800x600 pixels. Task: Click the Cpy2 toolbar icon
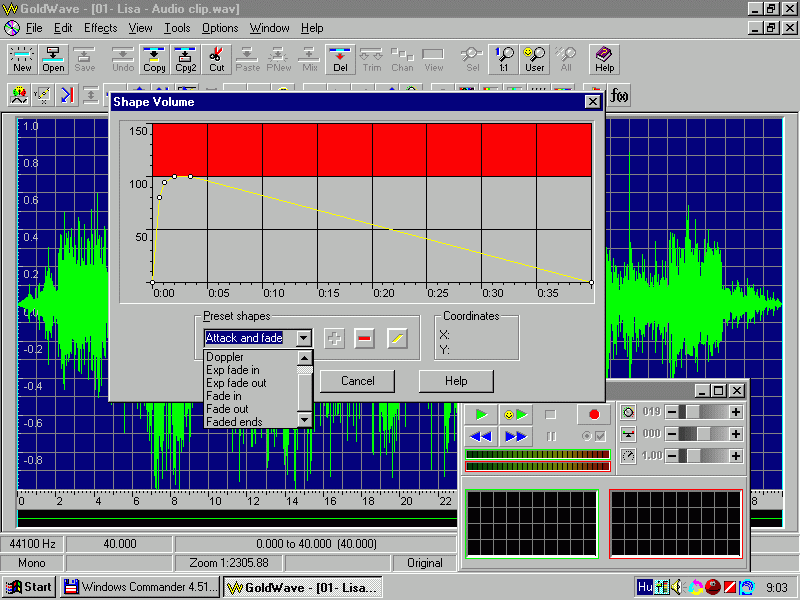(x=185, y=60)
